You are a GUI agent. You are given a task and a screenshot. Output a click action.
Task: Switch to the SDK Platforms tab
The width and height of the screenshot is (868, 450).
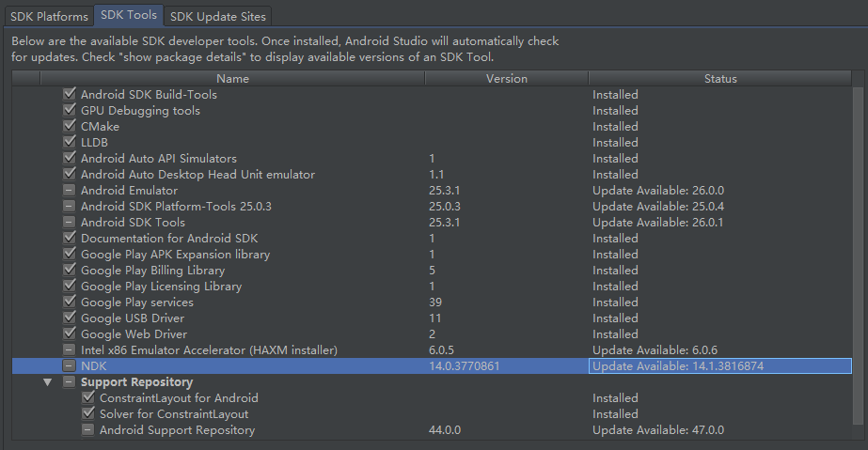50,16
